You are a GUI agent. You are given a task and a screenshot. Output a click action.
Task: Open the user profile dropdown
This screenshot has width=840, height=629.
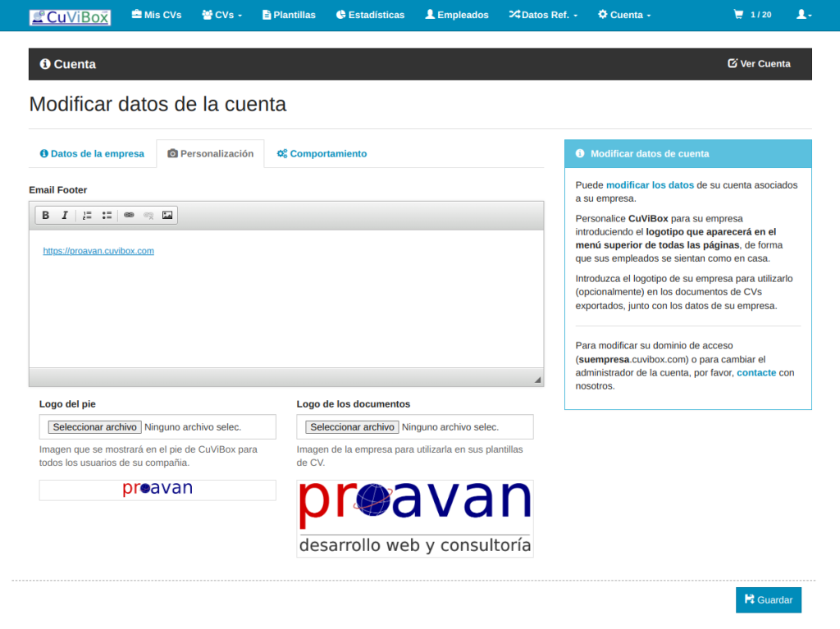click(804, 15)
